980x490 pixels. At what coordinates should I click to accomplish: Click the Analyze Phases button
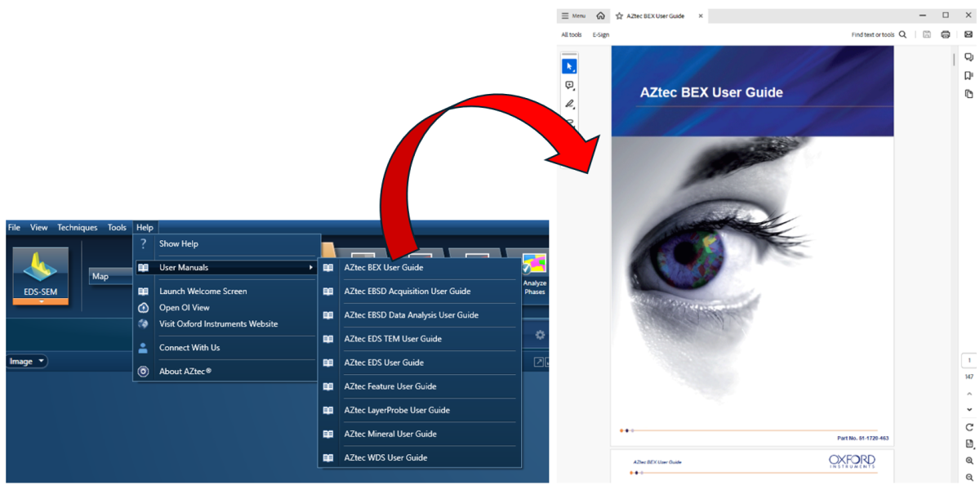[x=535, y=274]
